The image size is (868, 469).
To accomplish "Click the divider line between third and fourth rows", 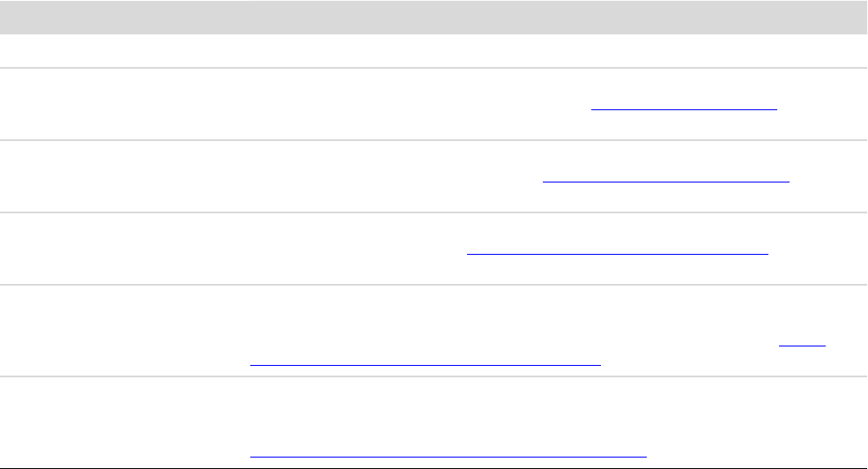I will (x=434, y=212).
